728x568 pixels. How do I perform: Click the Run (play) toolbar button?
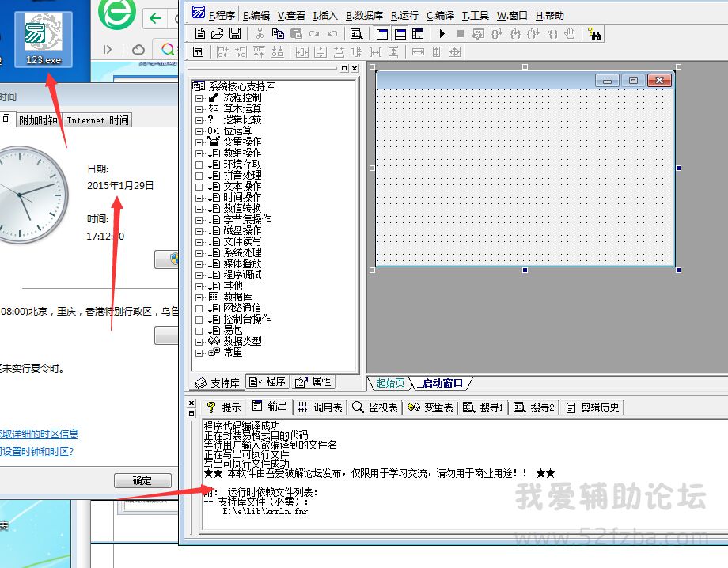442,33
